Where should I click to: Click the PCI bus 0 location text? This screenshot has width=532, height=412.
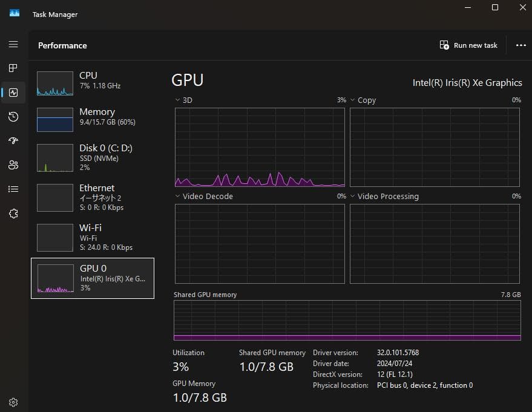[425, 385]
